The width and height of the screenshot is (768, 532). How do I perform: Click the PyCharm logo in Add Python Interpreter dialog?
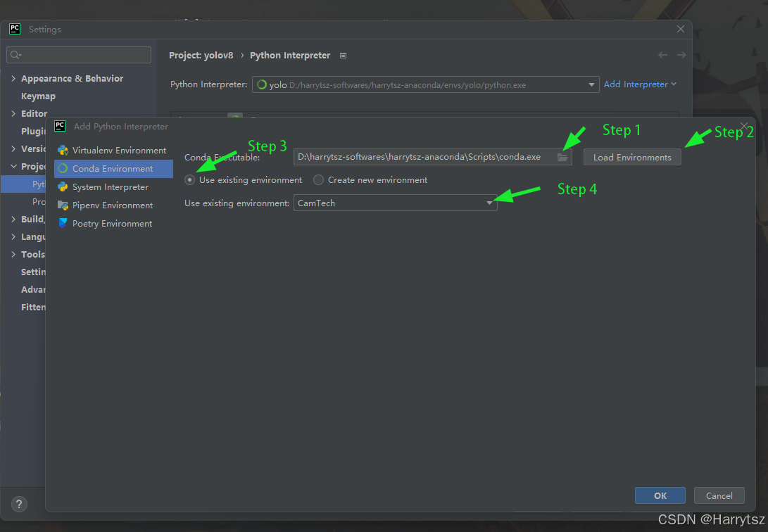pos(60,126)
